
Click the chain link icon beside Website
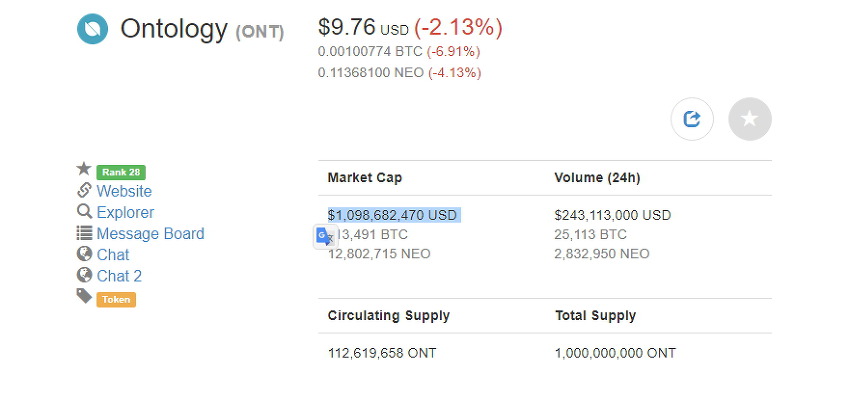coord(84,190)
